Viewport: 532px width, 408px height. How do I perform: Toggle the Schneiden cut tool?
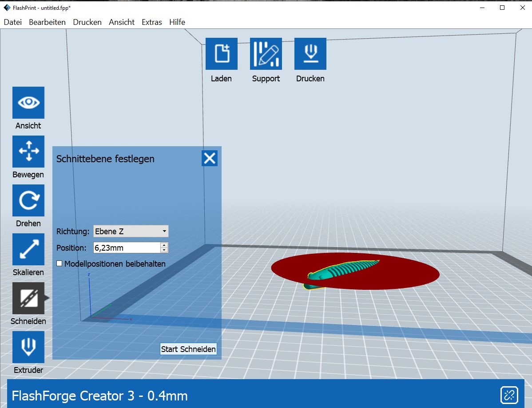(x=28, y=298)
